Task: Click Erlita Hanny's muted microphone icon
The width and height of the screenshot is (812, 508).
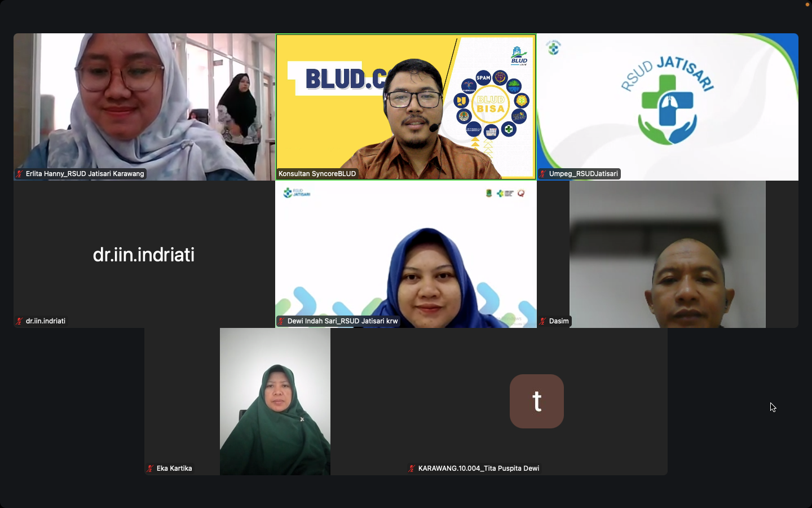Action: pyautogui.click(x=19, y=174)
